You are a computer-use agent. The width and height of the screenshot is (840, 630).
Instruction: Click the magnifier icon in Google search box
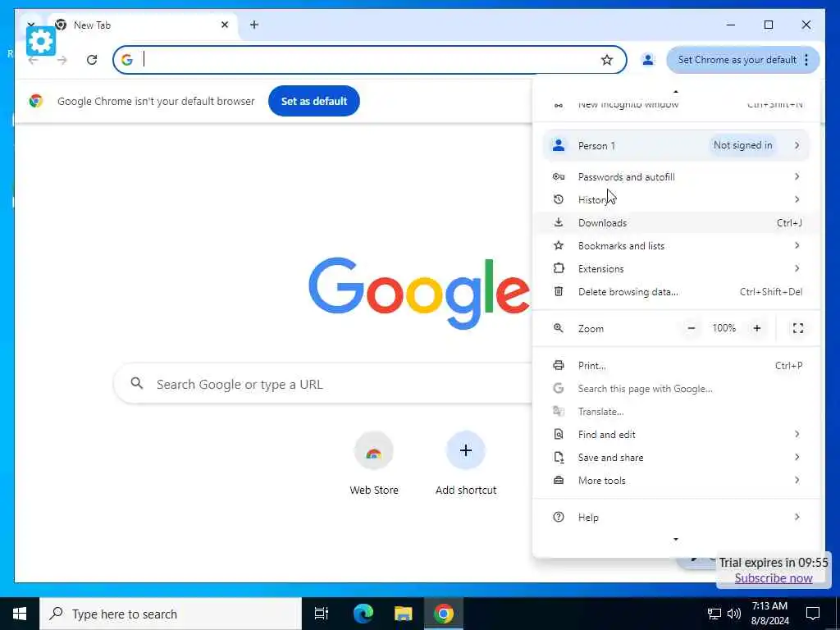click(137, 383)
